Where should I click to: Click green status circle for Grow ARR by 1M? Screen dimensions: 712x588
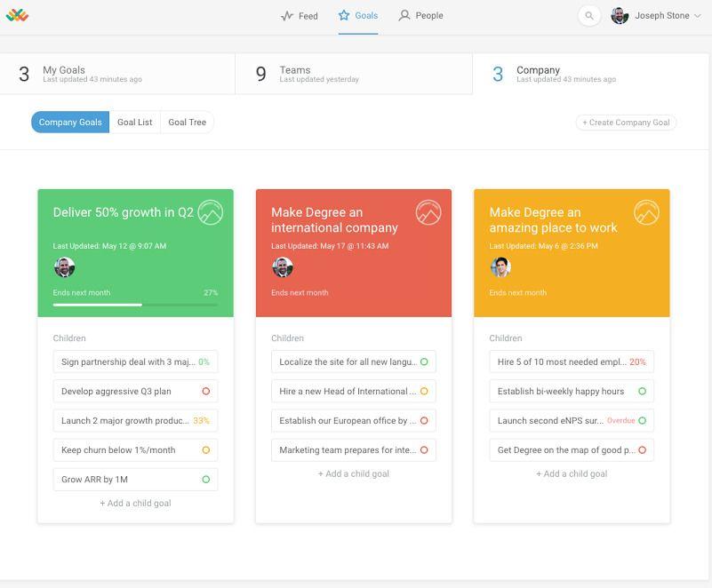tap(205, 480)
